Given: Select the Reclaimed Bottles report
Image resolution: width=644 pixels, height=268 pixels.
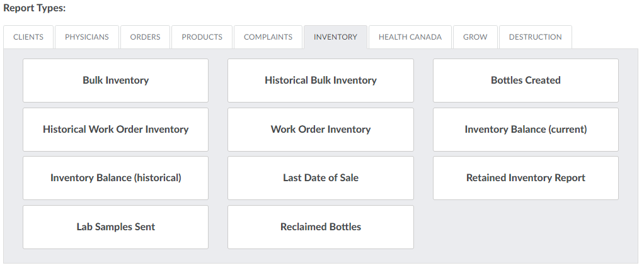Looking at the screenshot, I should point(321,227).
